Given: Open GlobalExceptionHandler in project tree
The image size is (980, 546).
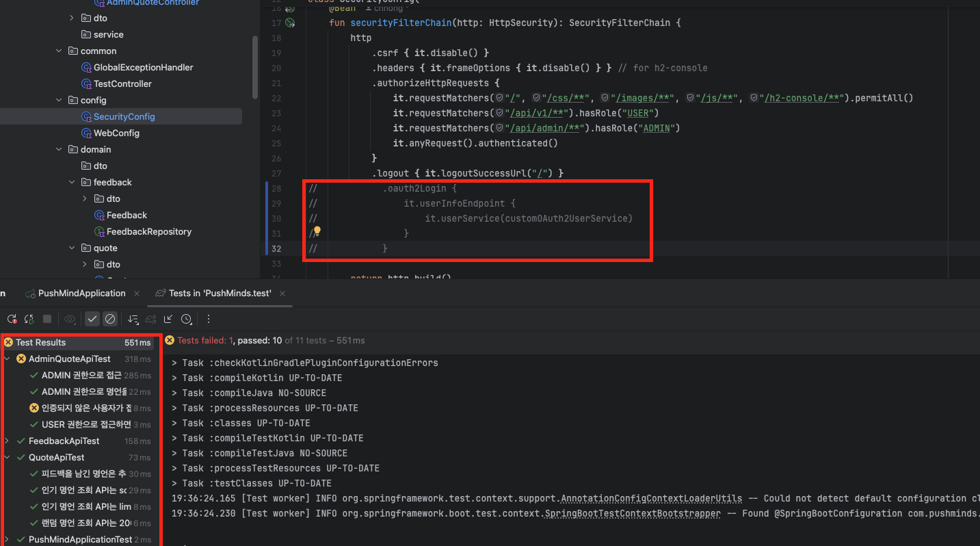Looking at the screenshot, I should tap(143, 67).
